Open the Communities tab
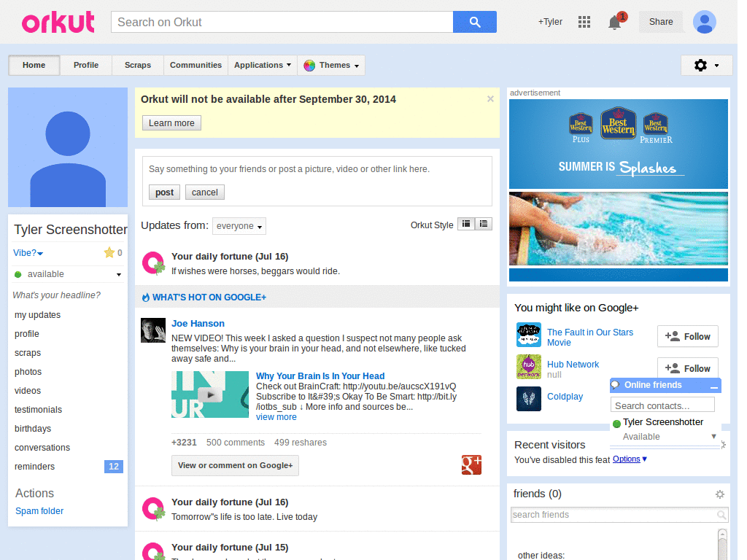747x560 pixels. [196, 65]
